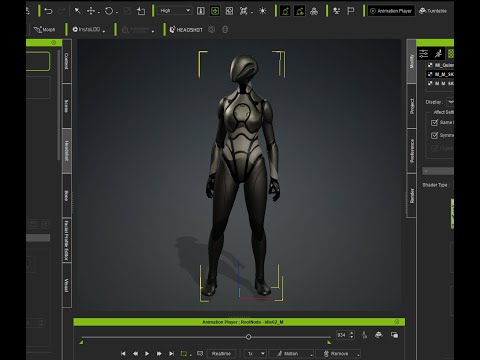480x360 pixels.
Task: Click the timeline end marker triangle
Action: (x=329, y=342)
